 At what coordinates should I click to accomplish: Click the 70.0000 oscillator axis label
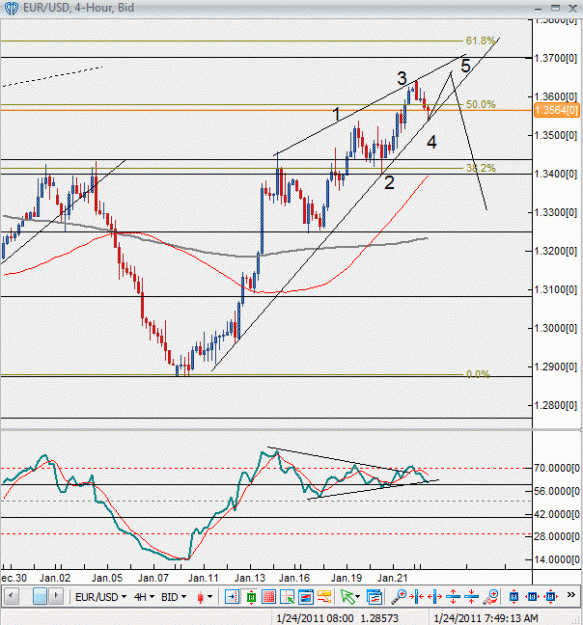[x=557, y=468]
